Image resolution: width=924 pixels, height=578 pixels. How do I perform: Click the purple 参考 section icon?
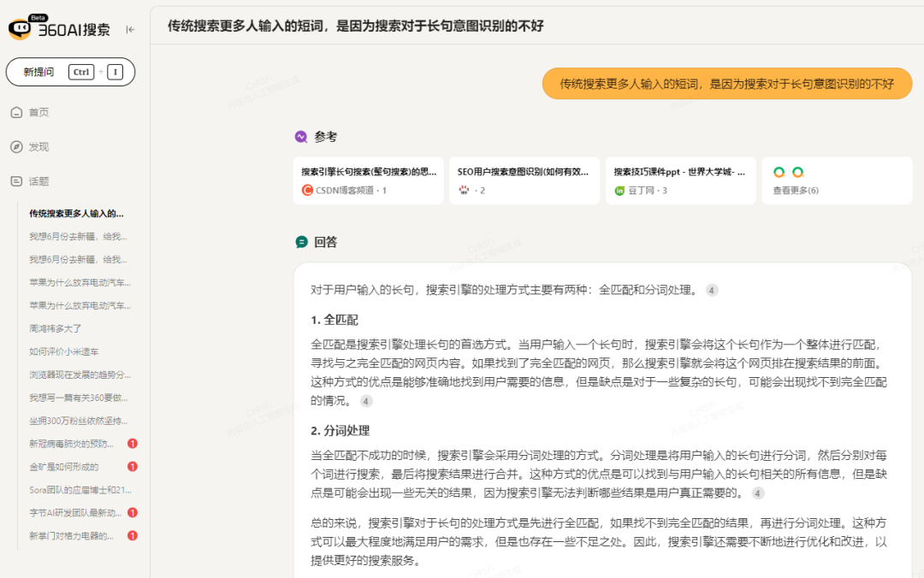click(301, 137)
